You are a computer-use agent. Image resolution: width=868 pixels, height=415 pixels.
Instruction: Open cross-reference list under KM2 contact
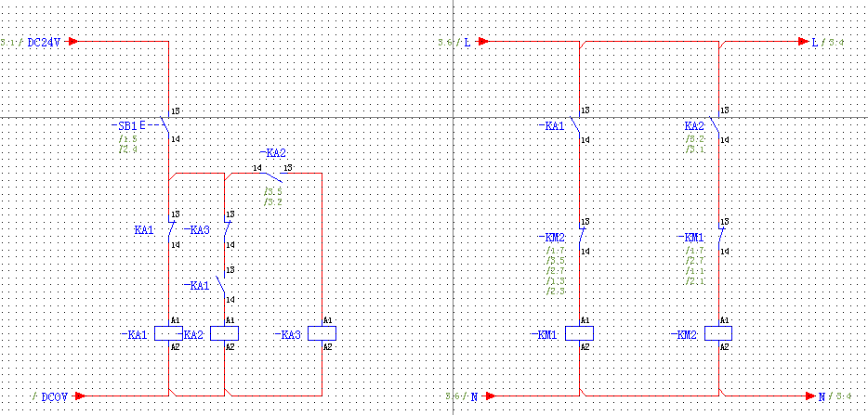pyautogui.click(x=556, y=270)
